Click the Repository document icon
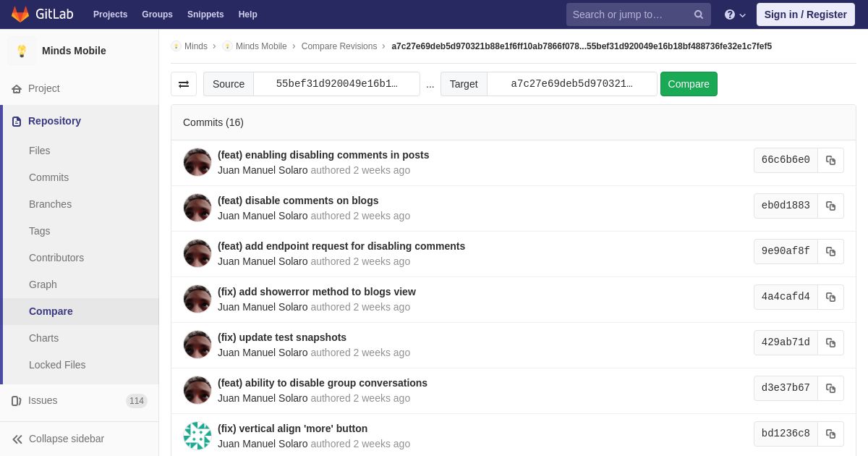This screenshot has height=456, width=868. [x=17, y=122]
